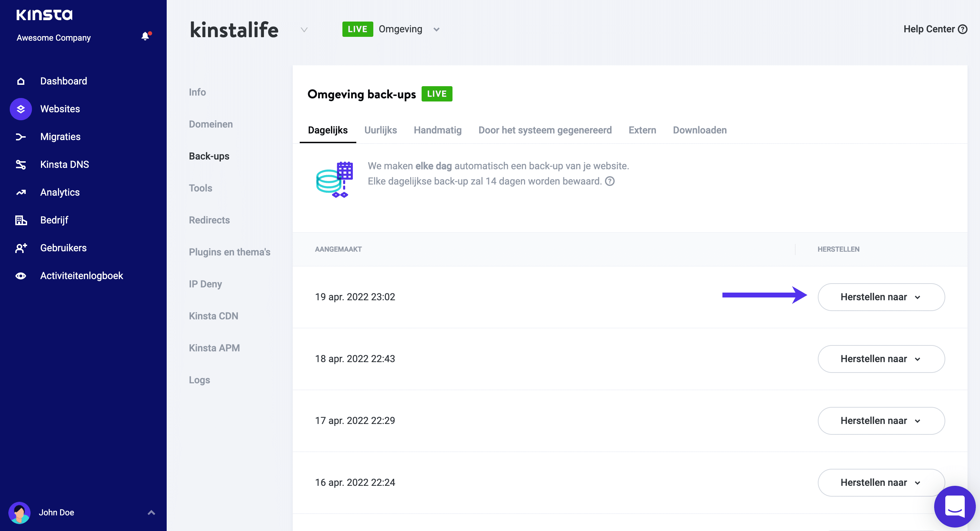Open the Back-ups site section
Image resolution: width=980 pixels, height=531 pixels.
(x=209, y=156)
